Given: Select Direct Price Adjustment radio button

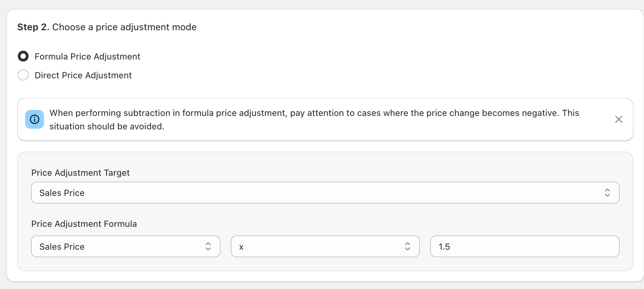Looking at the screenshot, I should (x=23, y=75).
